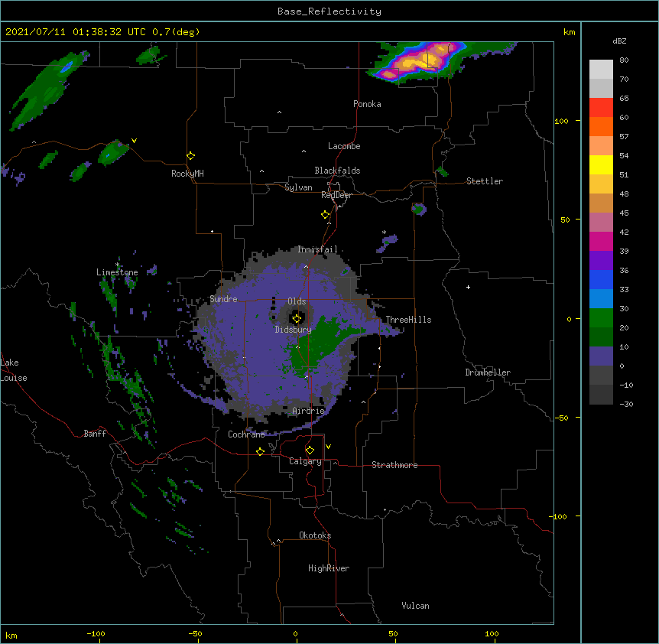Click the Vulcan label
The image size is (659, 644).
pyautogui.click(x=415, y=606)
